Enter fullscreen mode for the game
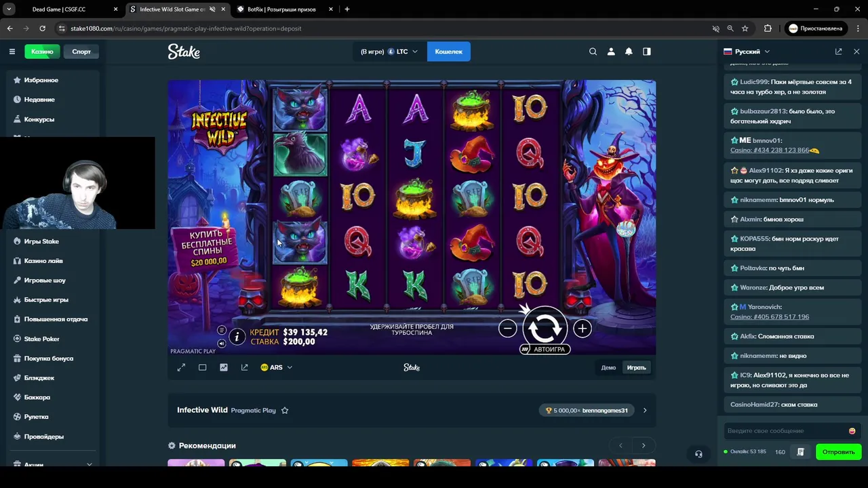868x488 pixels. (181, 367)
